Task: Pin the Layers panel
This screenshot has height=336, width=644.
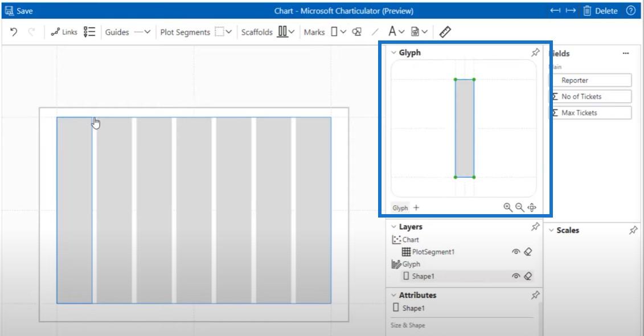Action: 535,227
